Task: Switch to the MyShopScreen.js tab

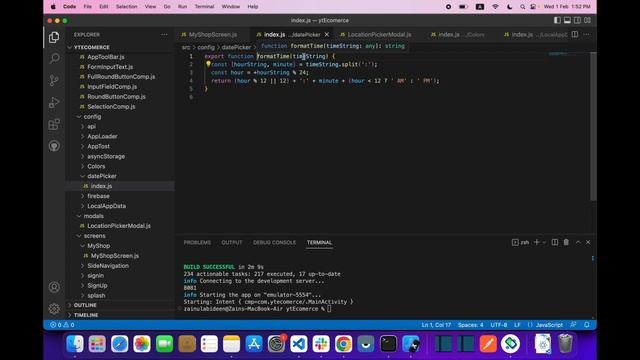Action: pos(213,35)
